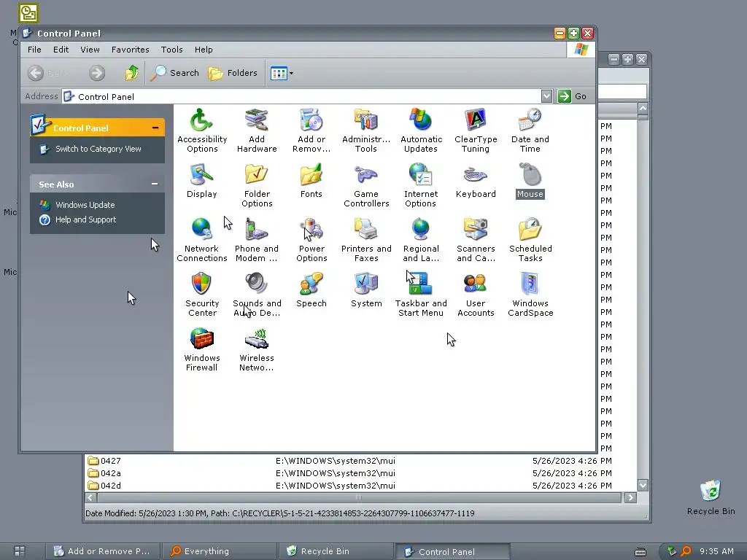This screenshot has height=560, width=747.
Task: Open the Tools menu
Action: (x=171, y=50)
